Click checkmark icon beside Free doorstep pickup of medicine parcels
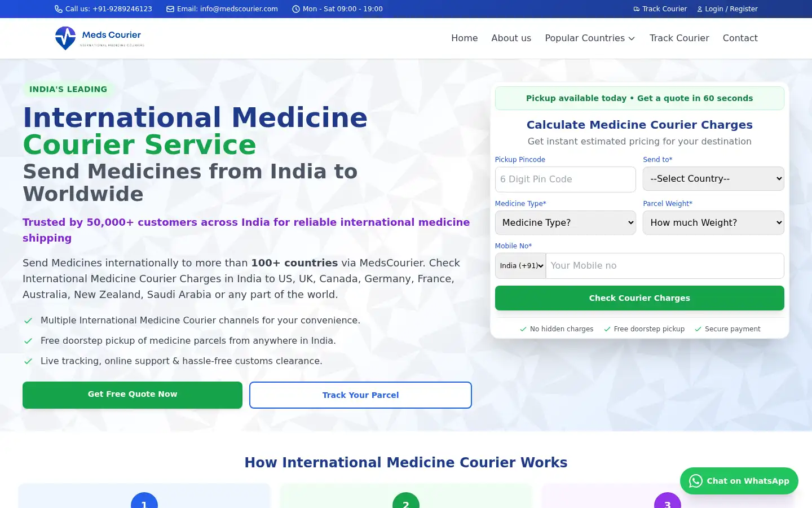Screen dimensions: 812x508 [x=28, y=341]
